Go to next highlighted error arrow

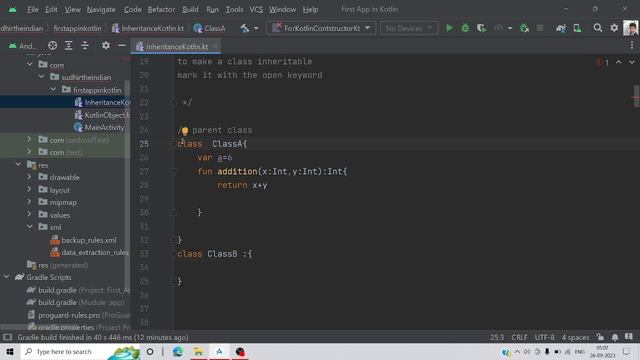pyautogui.click(x=632, y=62)
